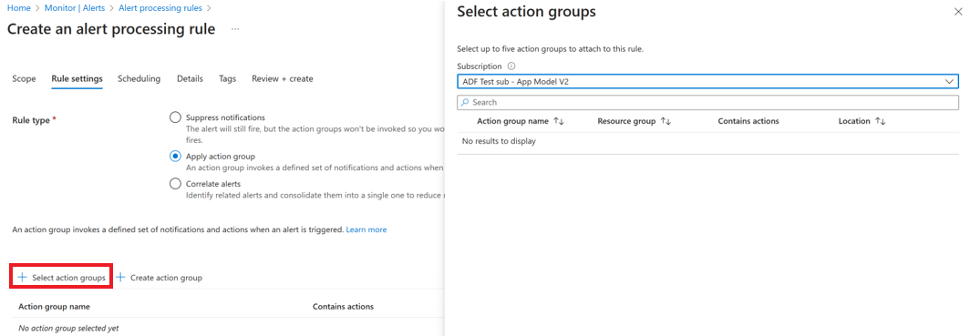This screenshot has height=336, width=980.
Task: Sort by Resource group arrows icon
Action: click(x=665, y=121)
